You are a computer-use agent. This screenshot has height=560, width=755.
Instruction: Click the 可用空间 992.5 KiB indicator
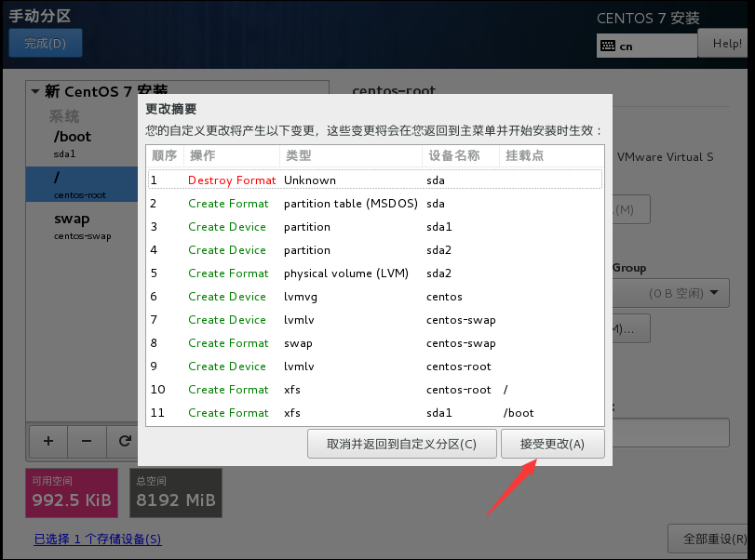tap(72, 493)
